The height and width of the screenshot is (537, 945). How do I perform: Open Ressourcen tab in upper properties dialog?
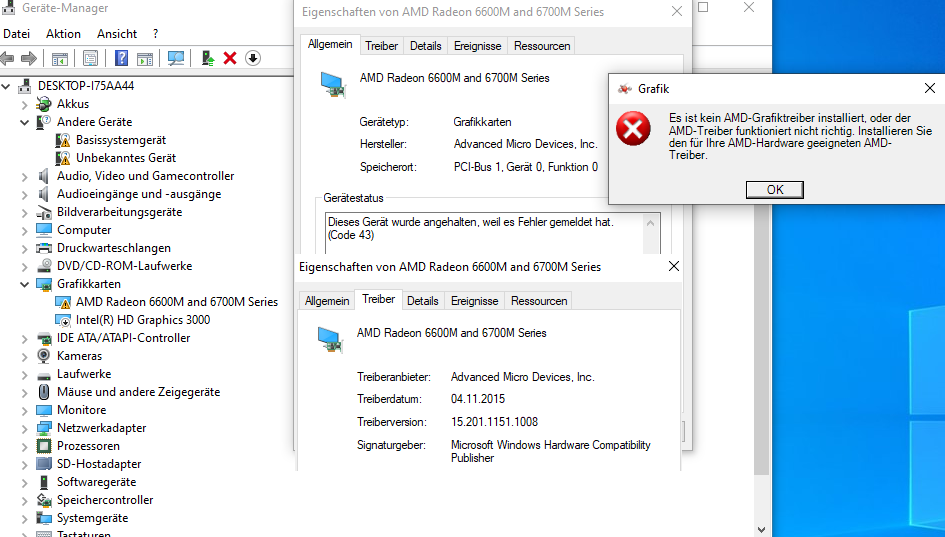coord(542,46)
